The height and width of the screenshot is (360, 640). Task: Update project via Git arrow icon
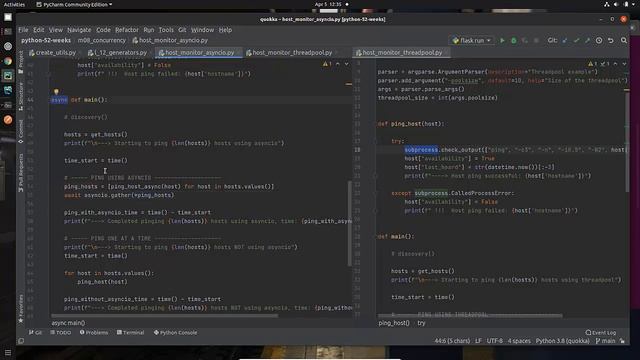coord(565,40)
